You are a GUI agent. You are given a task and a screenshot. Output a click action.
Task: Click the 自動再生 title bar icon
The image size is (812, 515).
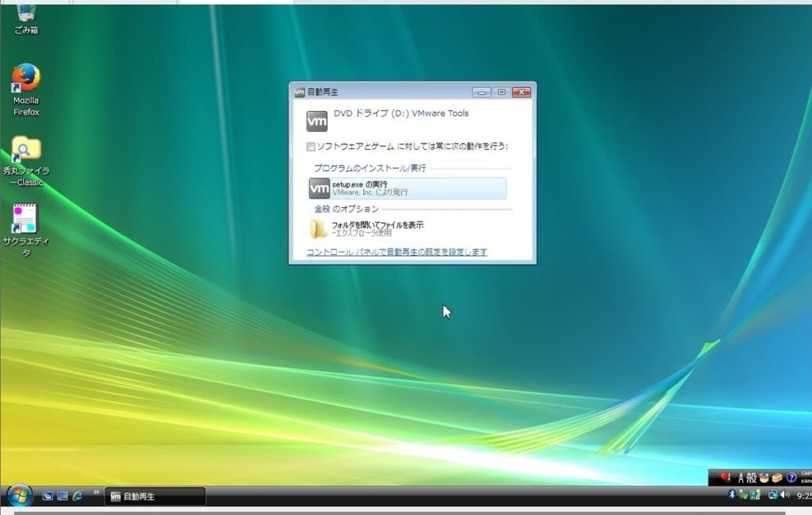pyautogui.click(x=299, y=92)
